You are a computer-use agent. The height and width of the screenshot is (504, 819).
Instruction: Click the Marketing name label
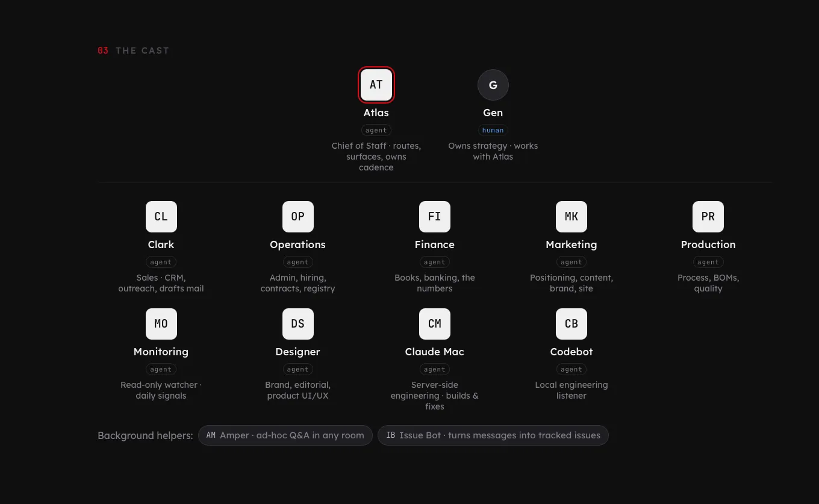click(x=571, y=244)
